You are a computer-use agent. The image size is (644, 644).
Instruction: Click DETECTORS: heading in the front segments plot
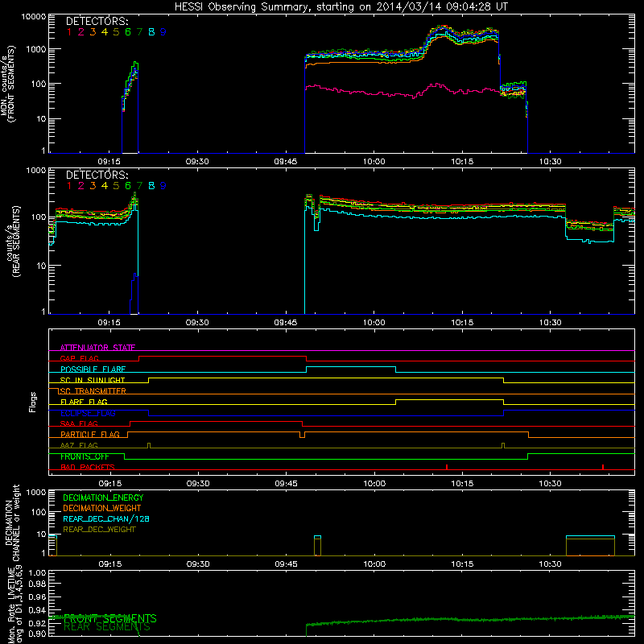click(97, 22)
